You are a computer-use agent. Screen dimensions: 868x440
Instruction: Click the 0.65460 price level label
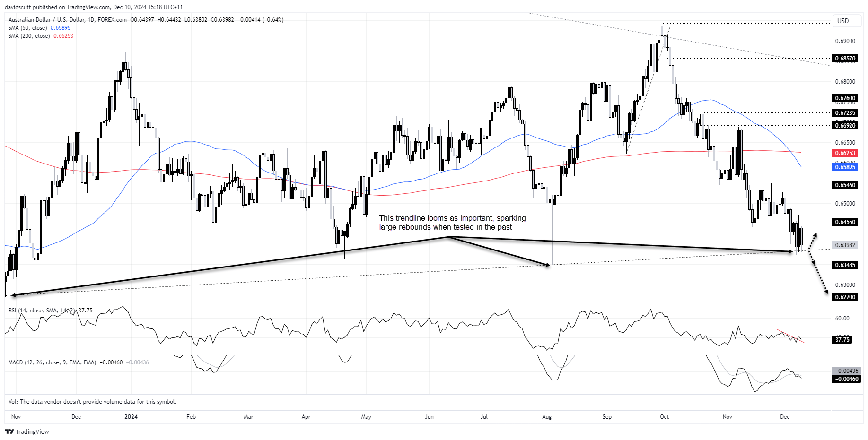[845, 185]
